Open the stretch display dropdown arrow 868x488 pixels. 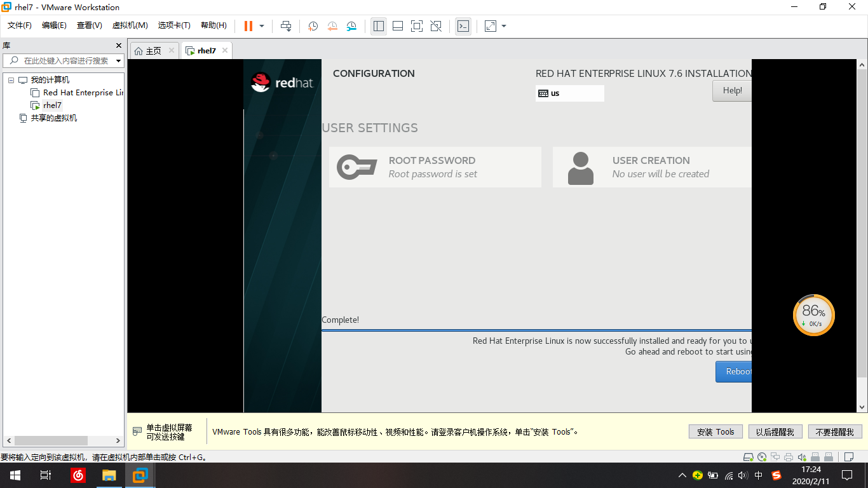(504, 26)
